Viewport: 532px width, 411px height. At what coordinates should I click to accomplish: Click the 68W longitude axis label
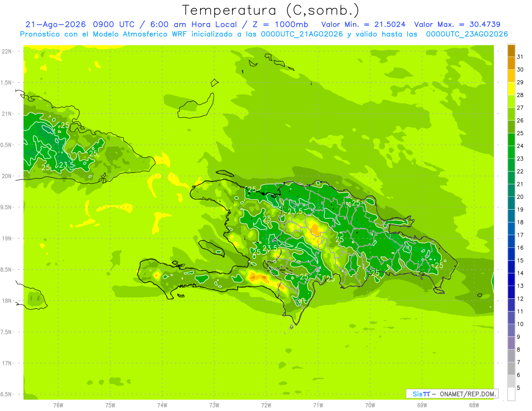point(474,405)
